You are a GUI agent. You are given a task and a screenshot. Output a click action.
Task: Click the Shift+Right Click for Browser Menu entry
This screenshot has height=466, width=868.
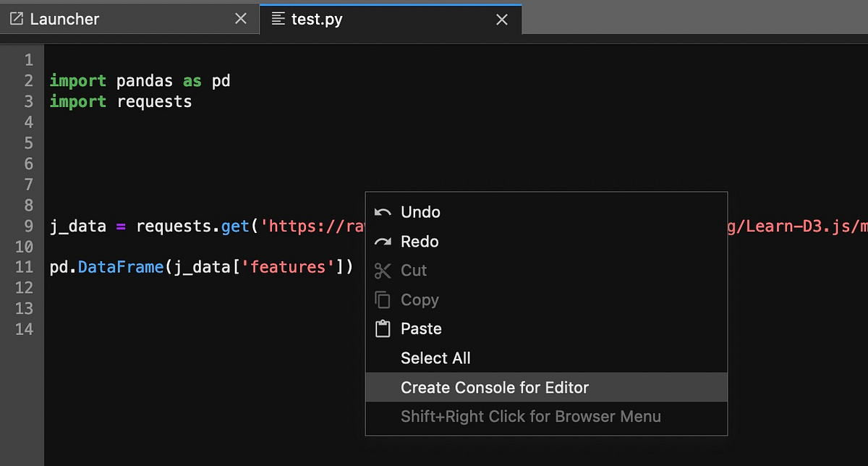coord(532,416)
